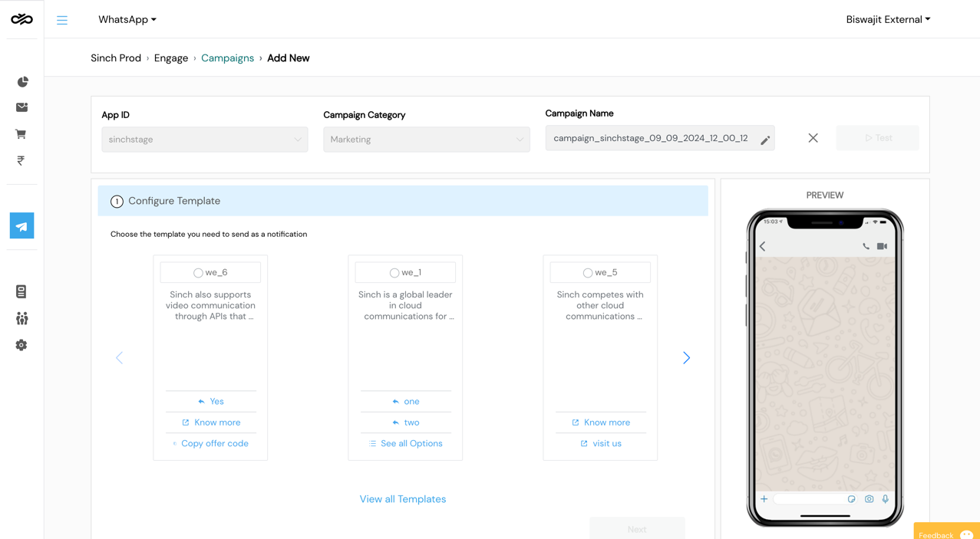Select the we_5 template radio button

pyautogui.click(x=587, y=273)
